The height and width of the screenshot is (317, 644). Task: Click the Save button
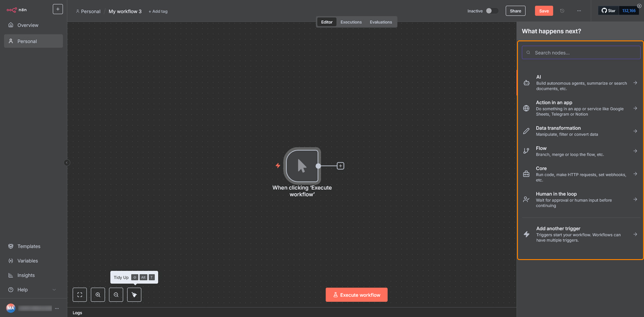544,11
